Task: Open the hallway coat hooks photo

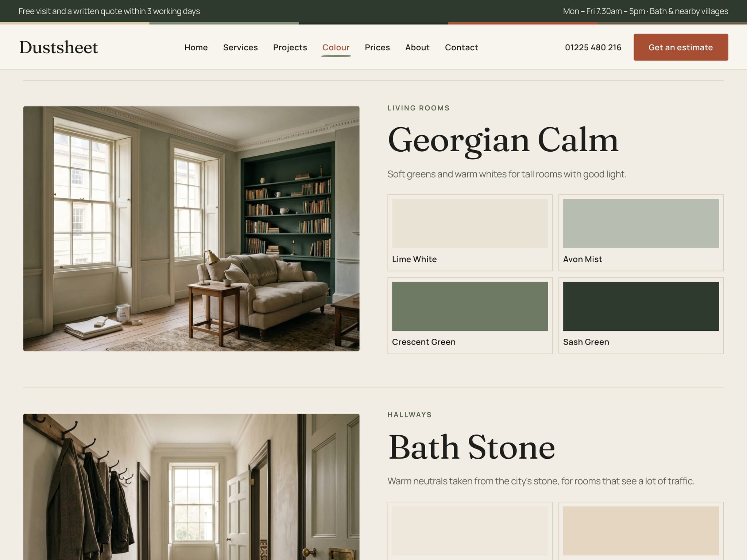Action: tap(191, 487)
